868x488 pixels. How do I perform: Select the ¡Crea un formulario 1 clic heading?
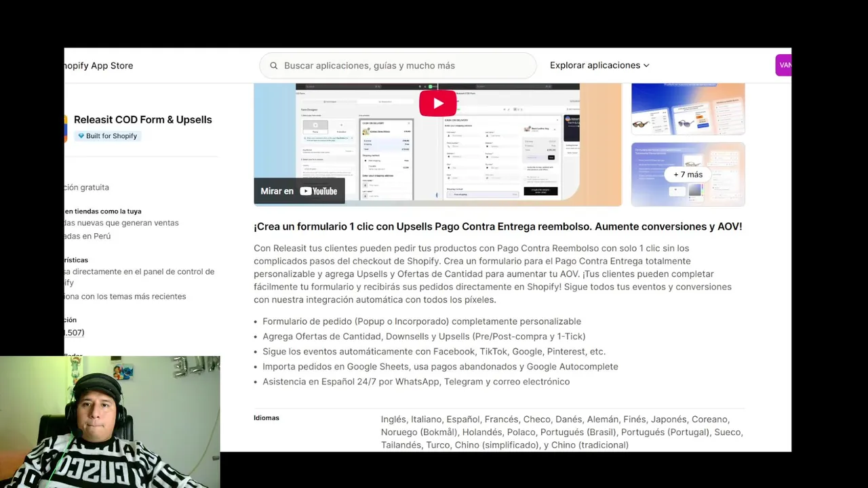click(498, 226)
